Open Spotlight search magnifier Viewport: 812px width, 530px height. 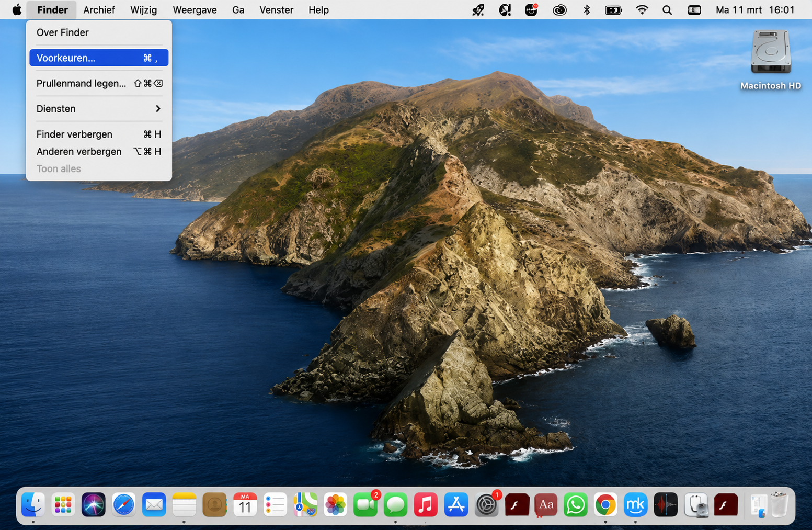(x=667, y=10)
